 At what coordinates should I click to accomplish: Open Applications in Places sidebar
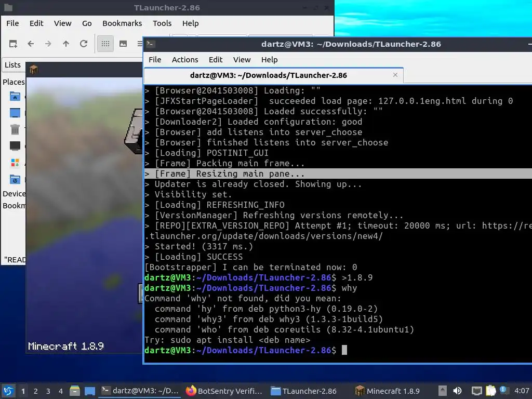[15, 163]
